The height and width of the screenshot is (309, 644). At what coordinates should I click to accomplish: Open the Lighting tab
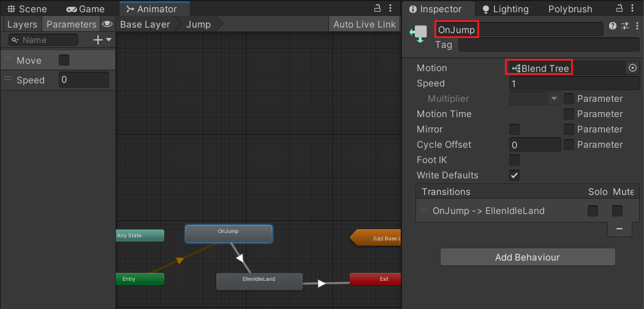pos(505,9)
